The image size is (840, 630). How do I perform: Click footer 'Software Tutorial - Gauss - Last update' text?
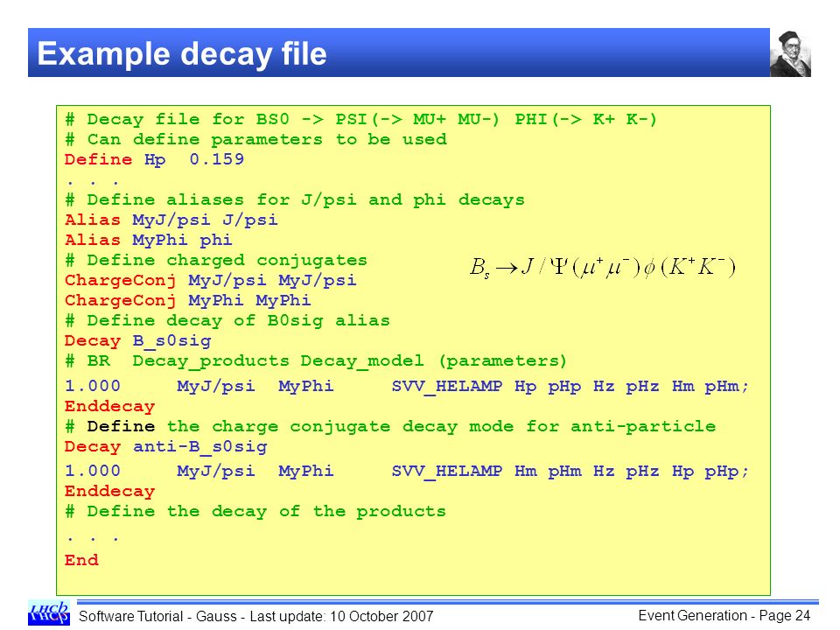point(256,617)
